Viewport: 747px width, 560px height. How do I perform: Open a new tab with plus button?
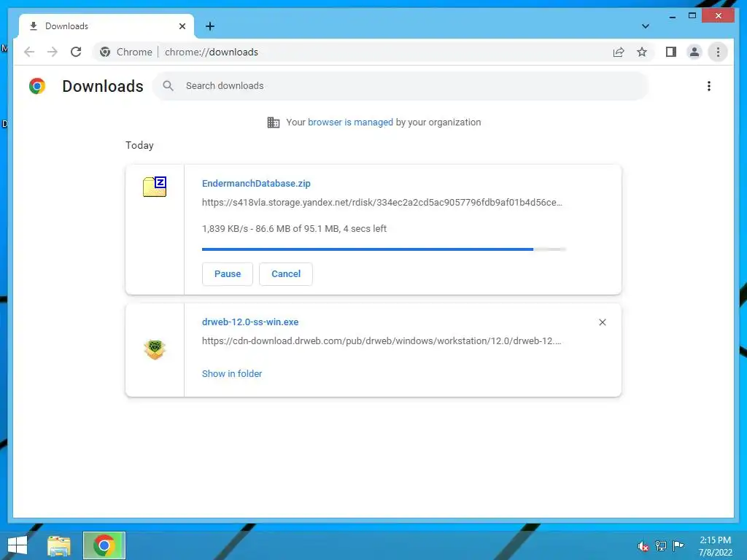209,26
